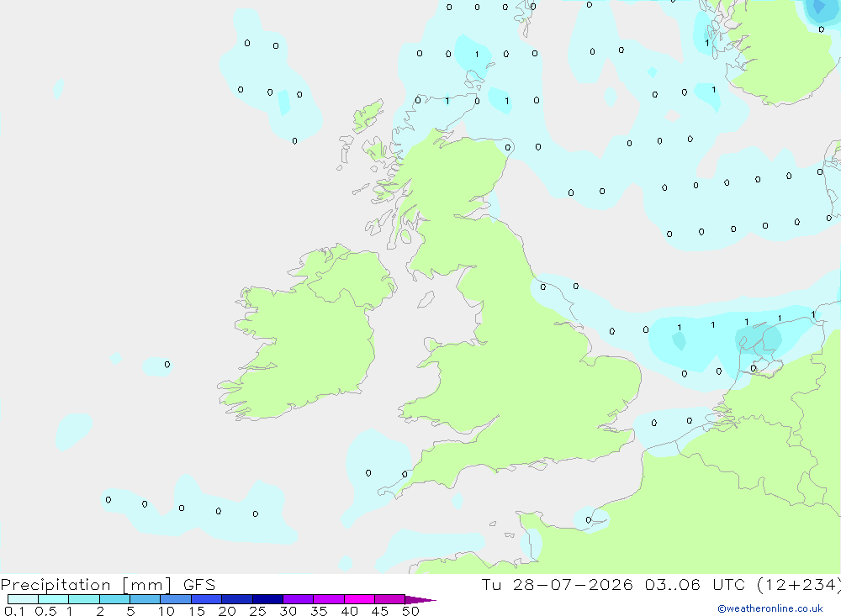841x616 pixels.
Task: Pick the 15 to 20 mm blue swatch
Action: coord(207,599)
